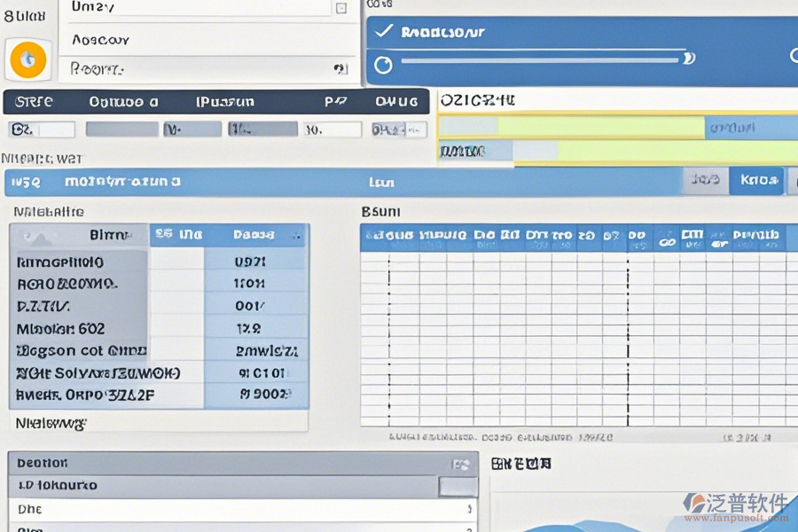Image resolution: width=798 pixels, height=532 pixels.
Task: Toggle the box beside the 1D lokourko row
Action: coord(458,486)
